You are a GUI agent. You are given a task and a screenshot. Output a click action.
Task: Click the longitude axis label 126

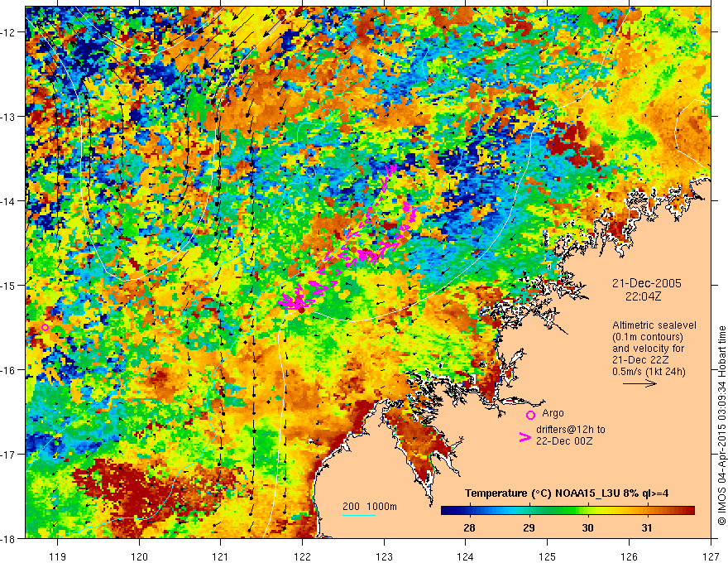[629, 556]
